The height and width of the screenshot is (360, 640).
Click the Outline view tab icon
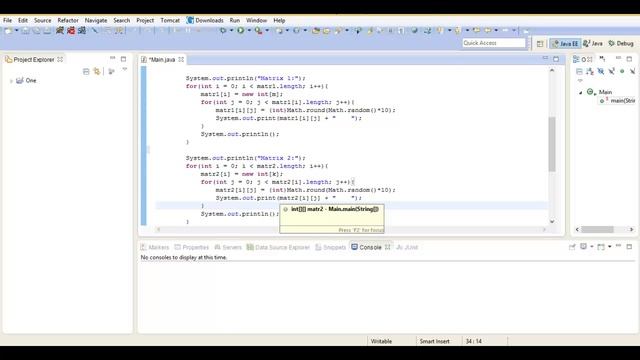click(576, 60)
